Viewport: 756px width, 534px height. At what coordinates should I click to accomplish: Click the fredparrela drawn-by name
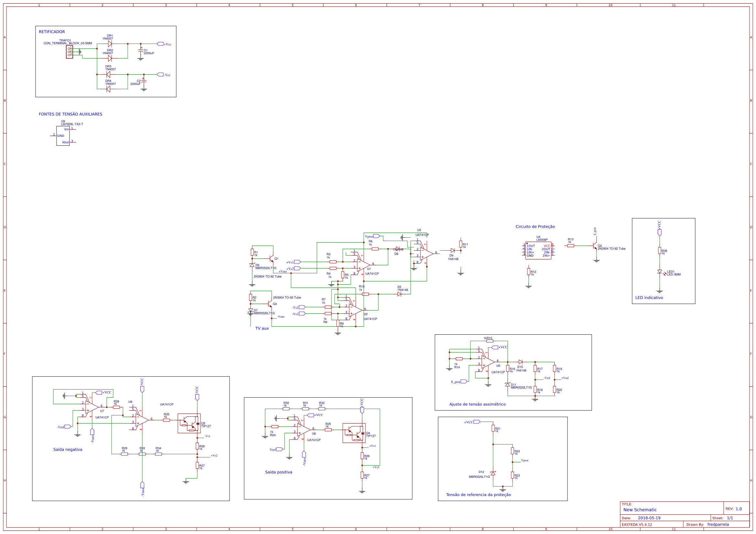[x=718, y=524]
